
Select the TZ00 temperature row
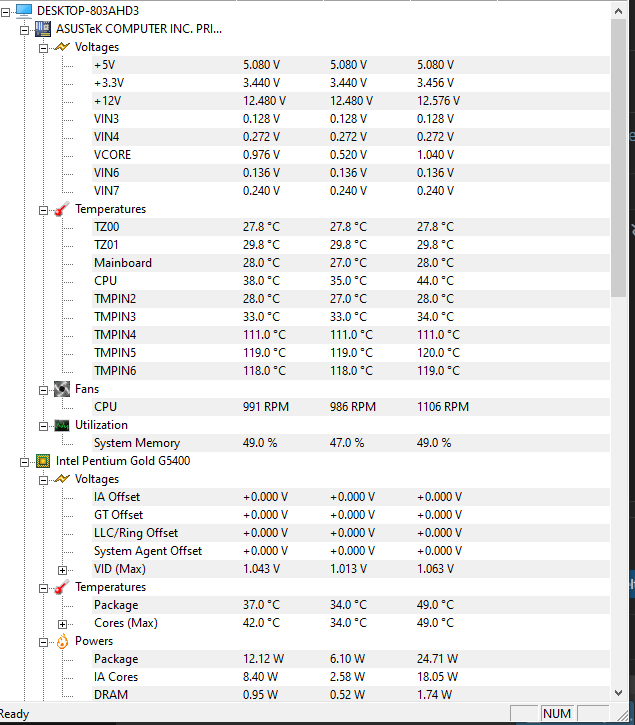(x=351, y=227)
